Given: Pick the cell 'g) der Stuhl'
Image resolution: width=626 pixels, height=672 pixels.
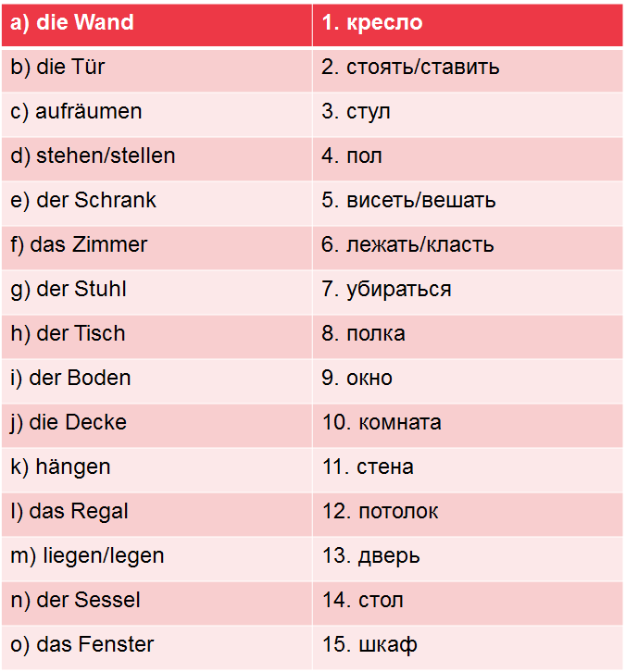Looking at the screenshot, I should click(x=156, y=290).
